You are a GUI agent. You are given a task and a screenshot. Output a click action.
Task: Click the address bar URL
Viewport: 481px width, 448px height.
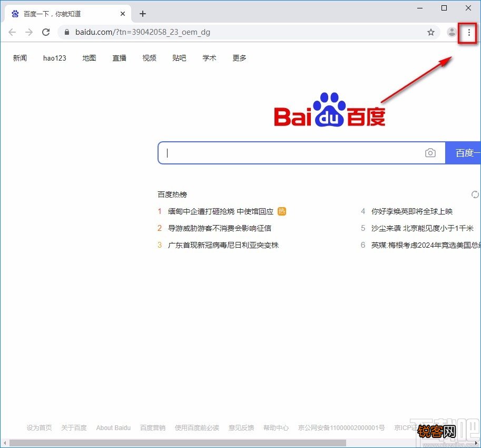(x=143, y=32)
